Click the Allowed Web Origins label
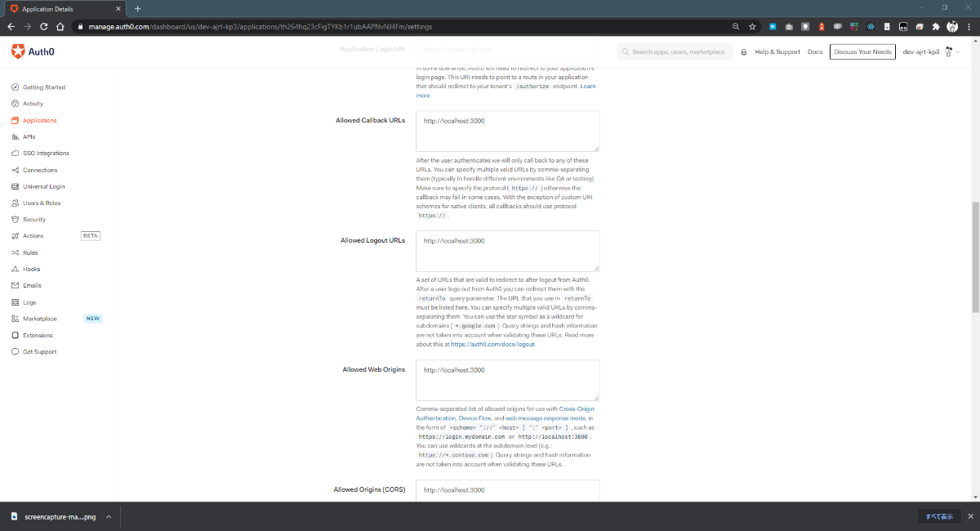980x531 pixels. 374,369
